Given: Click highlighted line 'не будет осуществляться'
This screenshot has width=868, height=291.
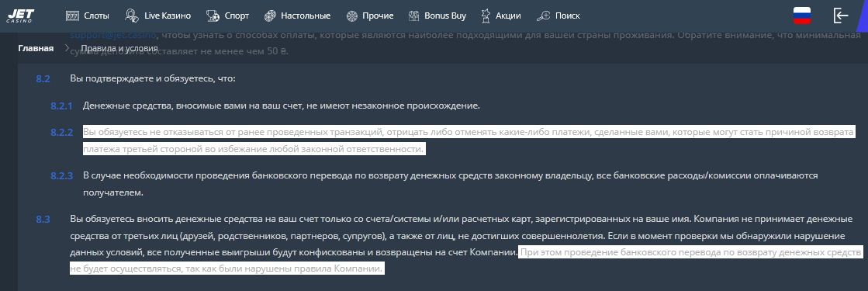Looking at the screenshot, I should pyautogui.click(x=227, y=268).
